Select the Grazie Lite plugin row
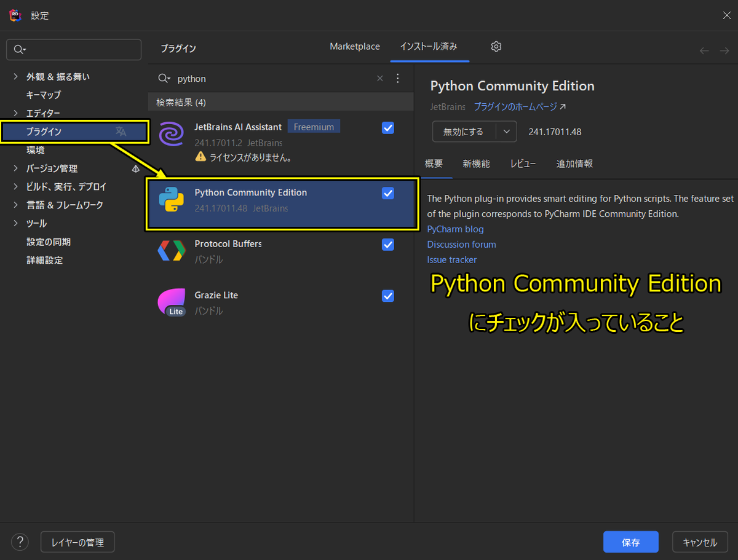This screenshot has width=738, height=560. pos(281,302)
